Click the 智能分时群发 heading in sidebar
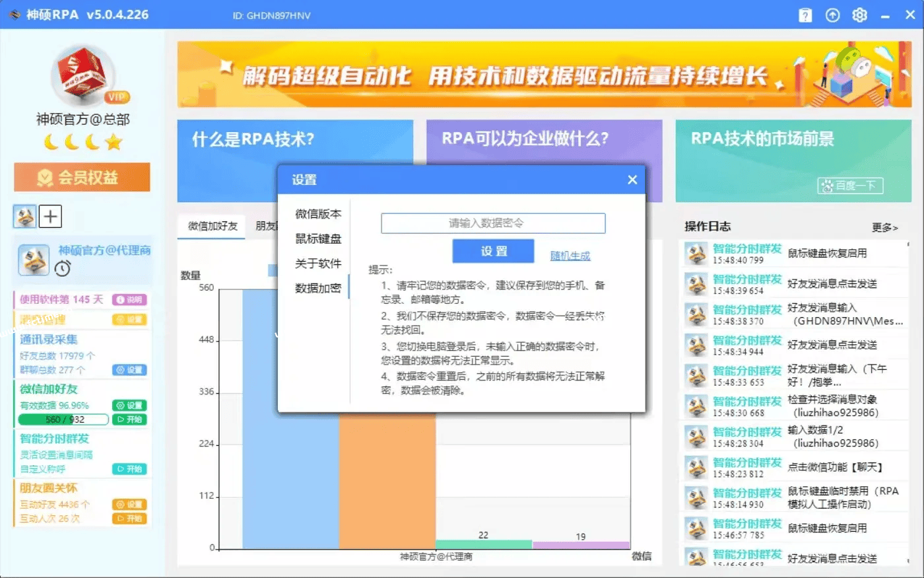Image resolution: width=924 pixels, height=578 pixels. pyautogui.click(x=54, y=439)
